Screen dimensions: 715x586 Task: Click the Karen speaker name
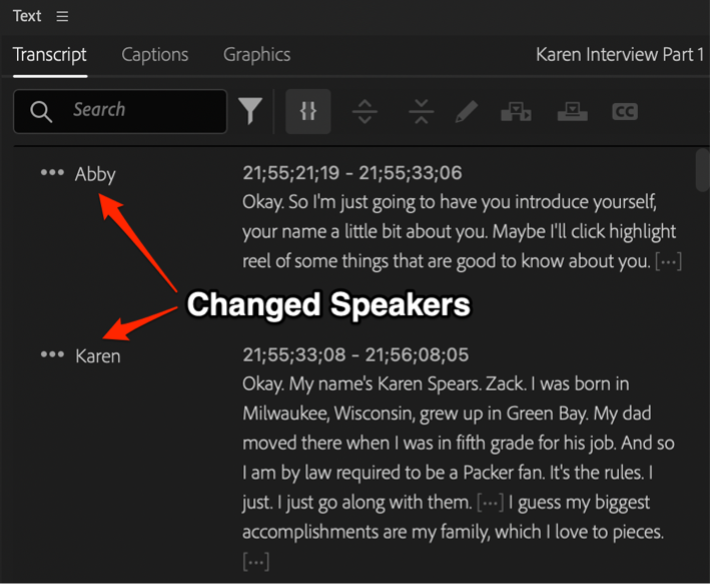tap(98, 356)
